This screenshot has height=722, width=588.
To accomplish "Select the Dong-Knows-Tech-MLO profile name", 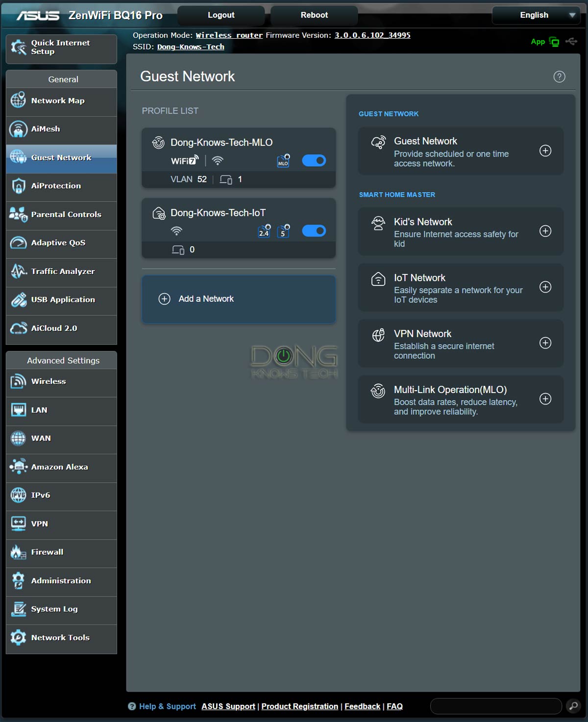I will tap(221, 143).
